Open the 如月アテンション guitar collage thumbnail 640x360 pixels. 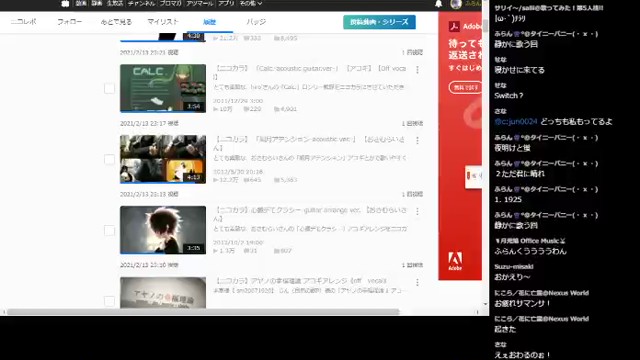click(x=163, y=159)
